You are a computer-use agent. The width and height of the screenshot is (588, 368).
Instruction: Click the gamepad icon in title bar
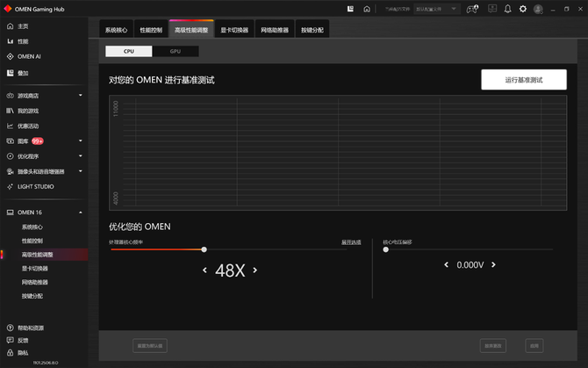click(x=473, y=9)
